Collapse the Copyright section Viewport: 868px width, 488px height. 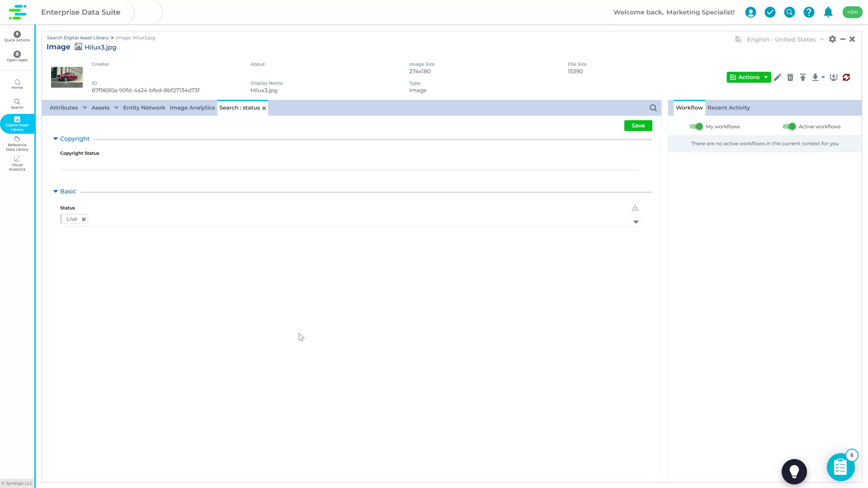[56, 139]
